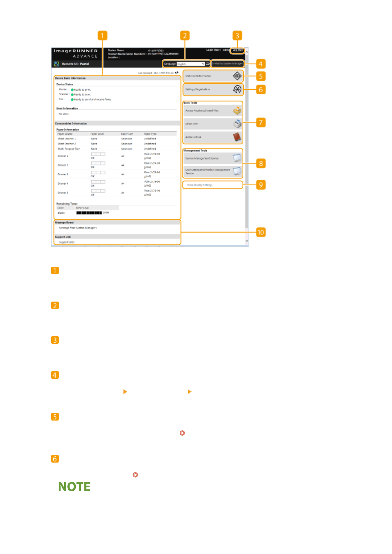Select the Drawer 2 row label
392x554 pixels.
(x=63, y=165)
